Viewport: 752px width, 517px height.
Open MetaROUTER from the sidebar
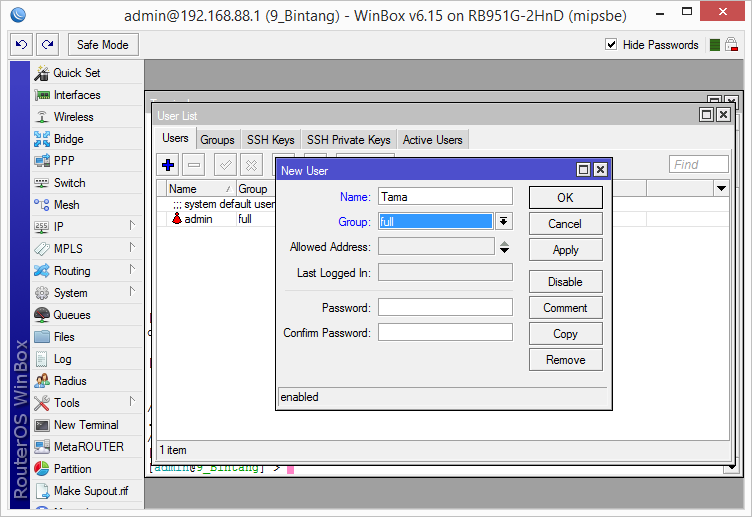(89, 447)
